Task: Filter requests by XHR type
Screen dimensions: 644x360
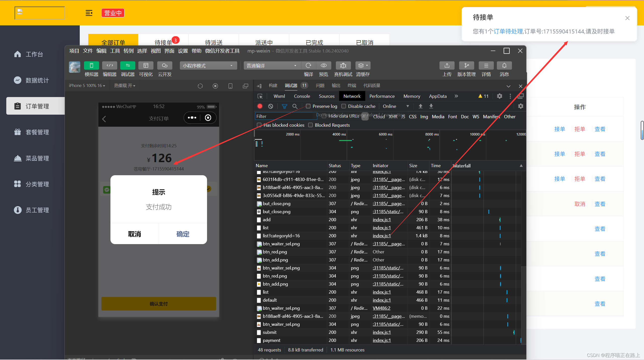Action: tap(393, 116)
